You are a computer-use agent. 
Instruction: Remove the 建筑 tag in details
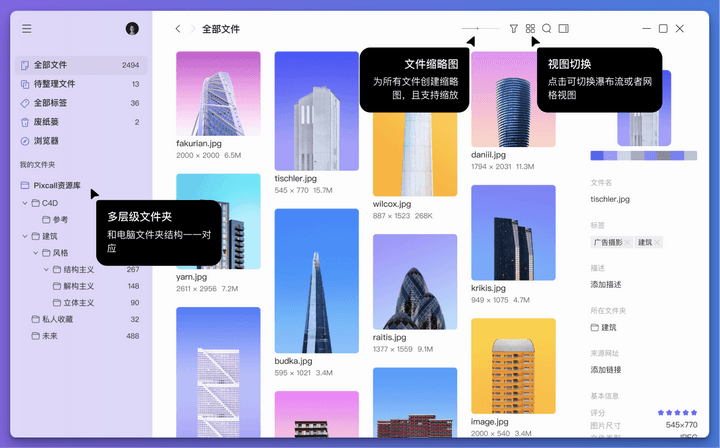coord(657,242)
